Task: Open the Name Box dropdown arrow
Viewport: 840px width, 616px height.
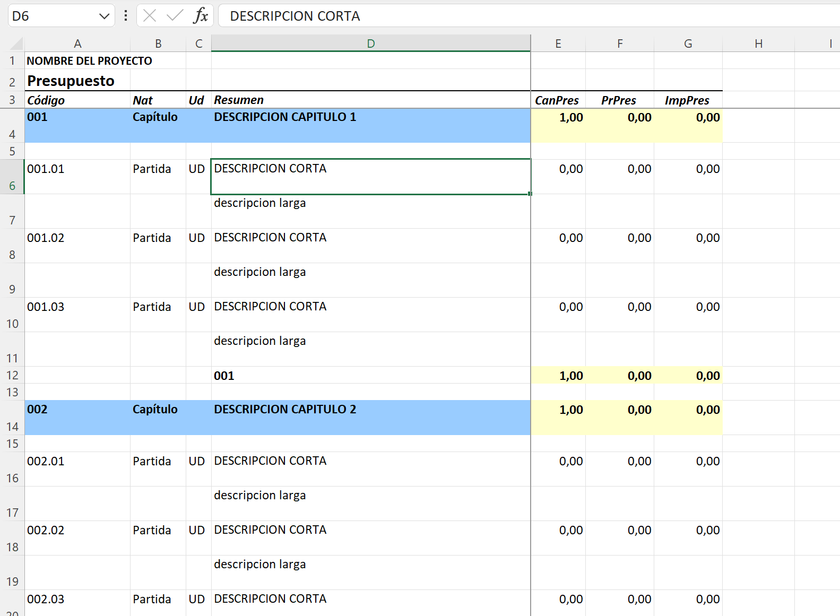Action: point(104,16)
